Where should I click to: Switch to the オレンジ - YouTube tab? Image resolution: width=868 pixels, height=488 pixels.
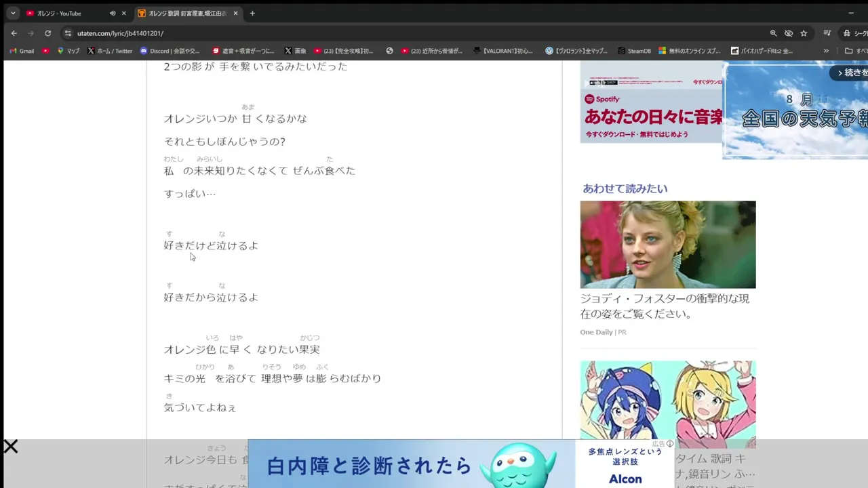click(66, 13)
